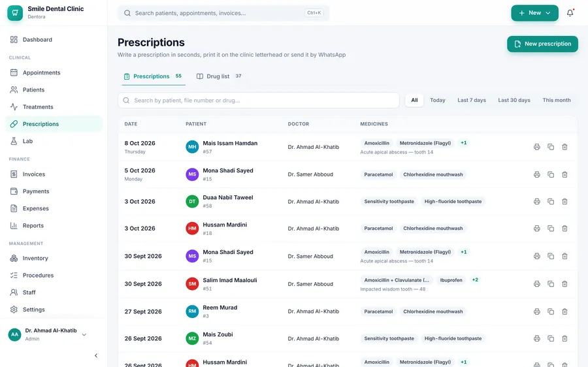The width and height of the screenshot is (588, 367).
Task: Duplicate Hussam Mardini's 3 Oct prescription
Action: 551,229
